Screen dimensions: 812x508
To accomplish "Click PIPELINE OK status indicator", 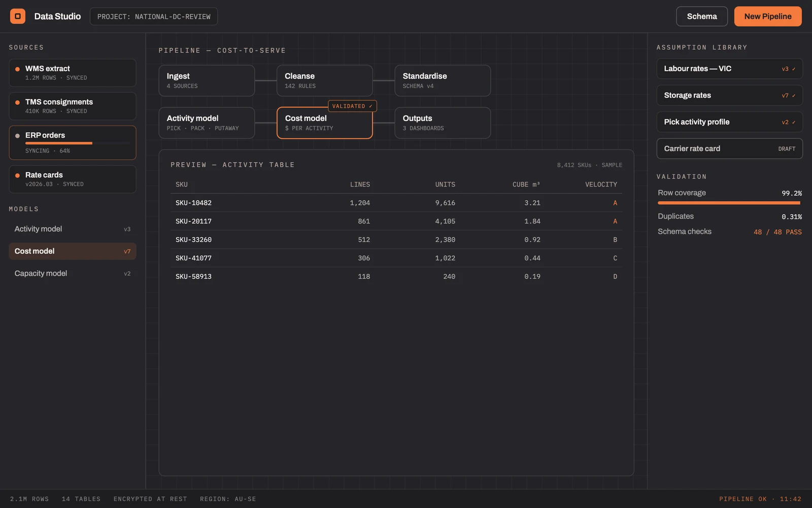I will 760,499.
